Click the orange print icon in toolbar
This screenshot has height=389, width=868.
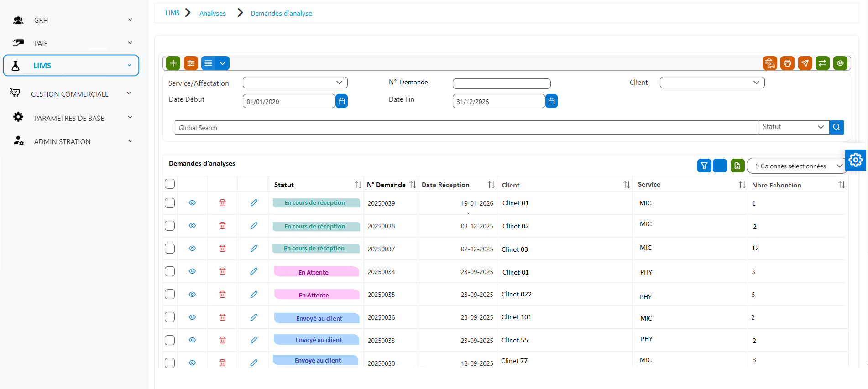click(787, 63)
